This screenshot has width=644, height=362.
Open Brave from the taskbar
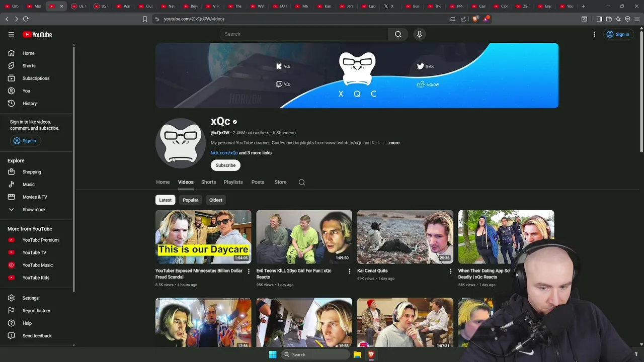pyautogui.click(x=371, y=354)
